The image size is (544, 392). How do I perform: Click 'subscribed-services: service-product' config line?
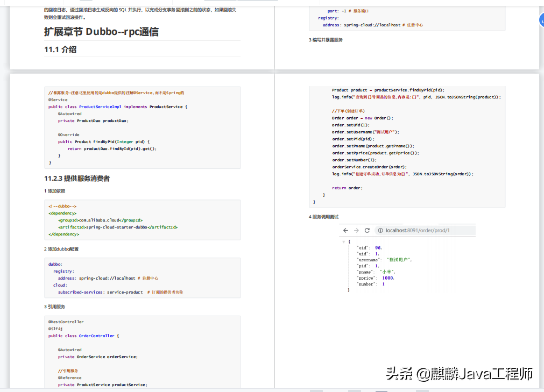click(x=121, y=292)
